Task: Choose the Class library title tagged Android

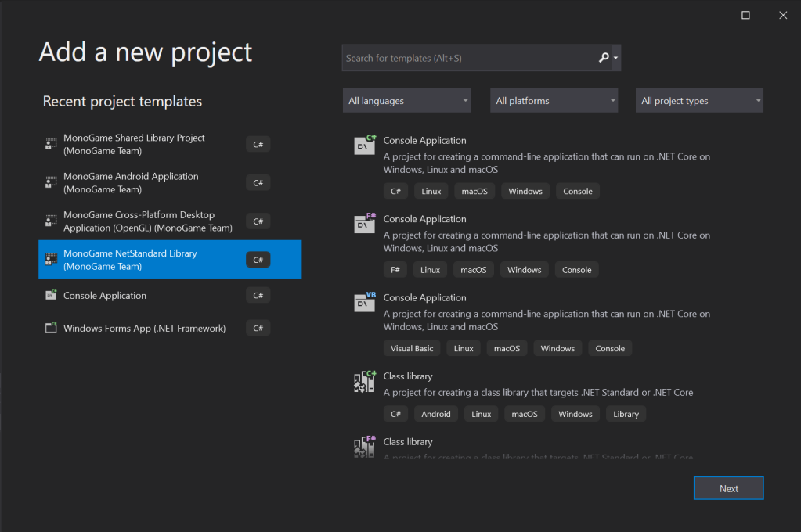Action: coord(408,376)
